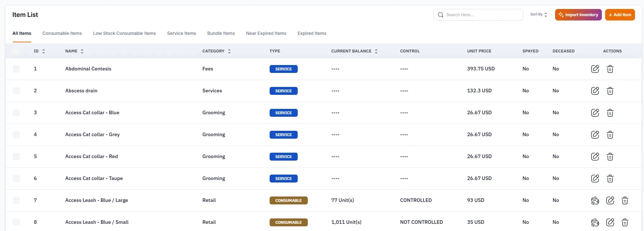This screenshot has height=231, width=644.
Task: Sort the table by CATEGORY column
Action: (229, 51)
